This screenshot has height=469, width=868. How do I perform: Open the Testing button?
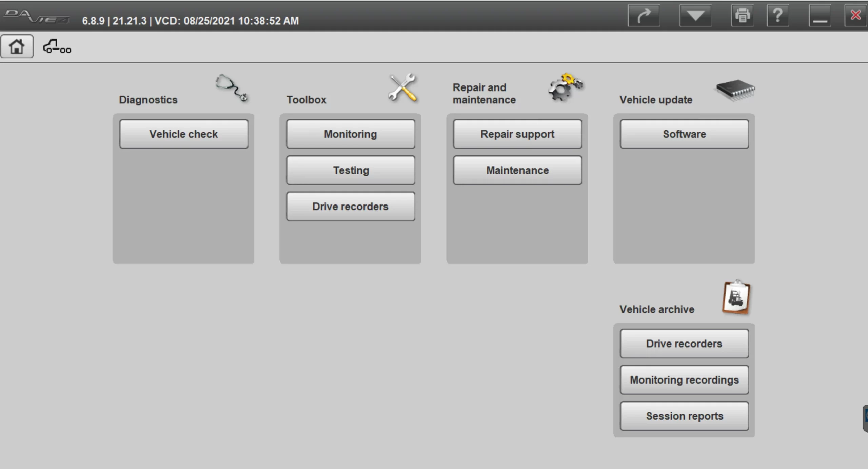coord(350,170)
